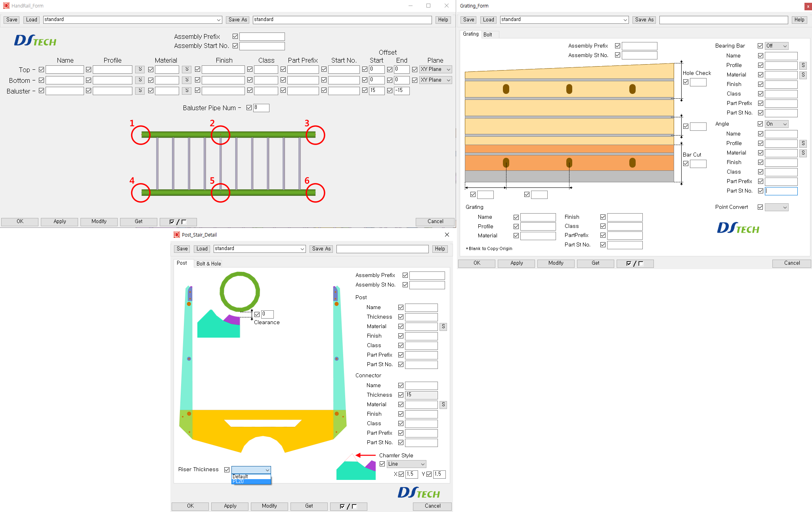Toggle check/uncheck all button in HandRail form
The width and height of the screenshot is (812, 512).
point(178,222)
